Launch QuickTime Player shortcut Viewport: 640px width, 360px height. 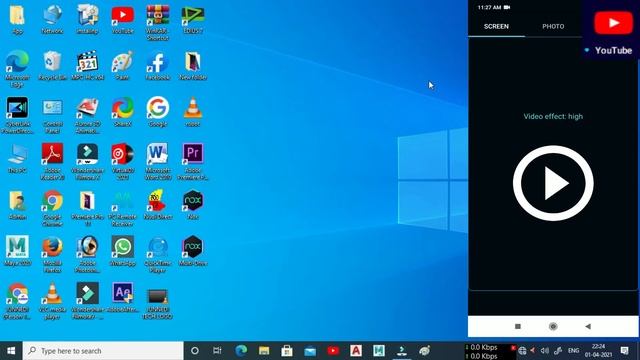click(x=158, y=254)
